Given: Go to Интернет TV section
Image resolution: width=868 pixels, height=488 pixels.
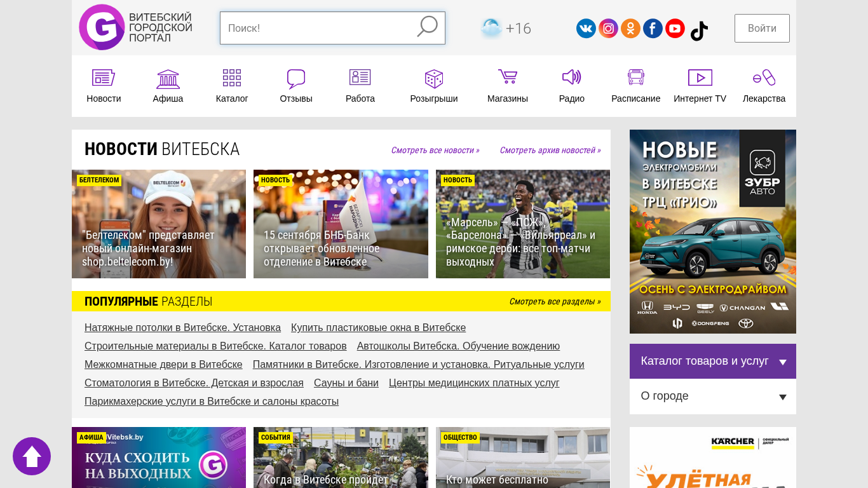Looking at the screenshot, I should [700, 86].
